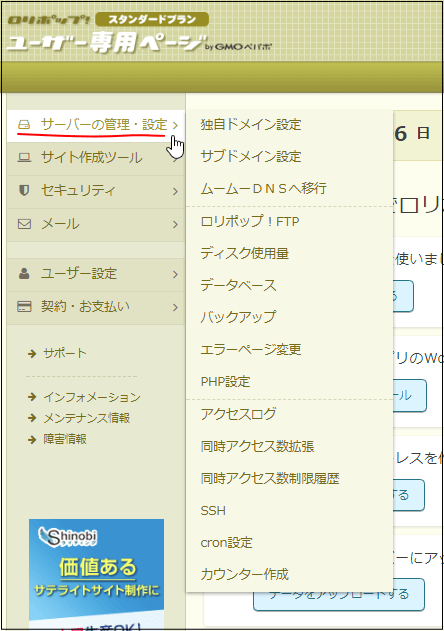Viewport: 444px width, 631px height.
Task: Expand the ユーザー設定 menu chevron
Action: (175, 274)
